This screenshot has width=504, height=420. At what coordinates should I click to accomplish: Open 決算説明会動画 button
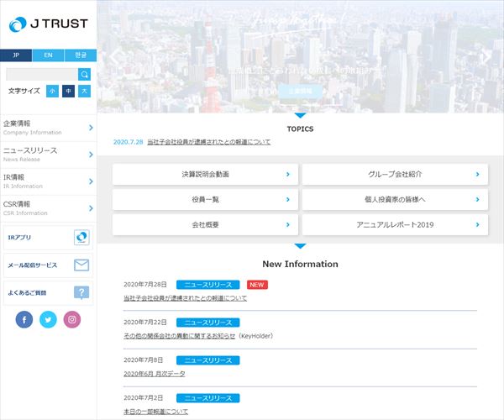[x=205, y=174]
